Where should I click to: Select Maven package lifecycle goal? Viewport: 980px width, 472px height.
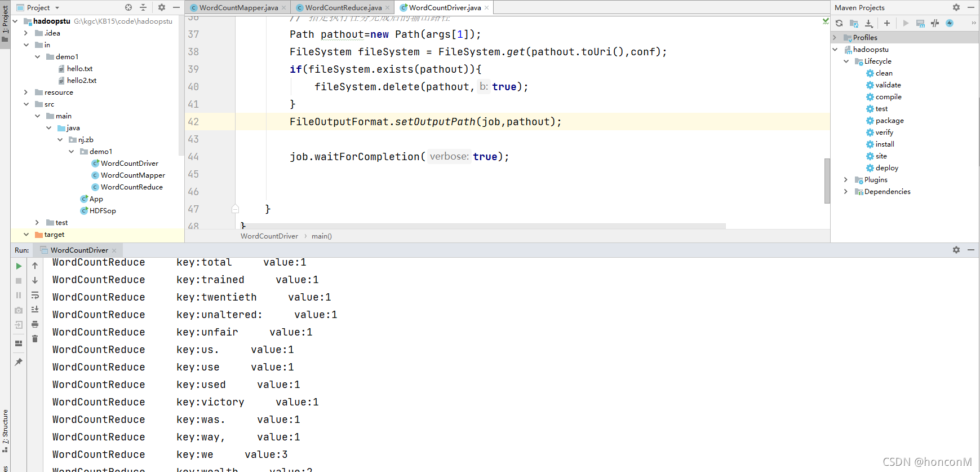click(x=885, y=120)
